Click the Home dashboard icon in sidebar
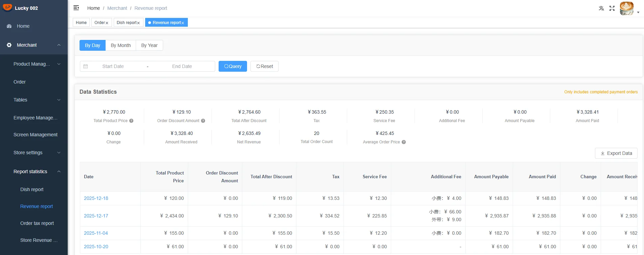The height and width of the screenshot is (255, 644). [x=9, y=26]
